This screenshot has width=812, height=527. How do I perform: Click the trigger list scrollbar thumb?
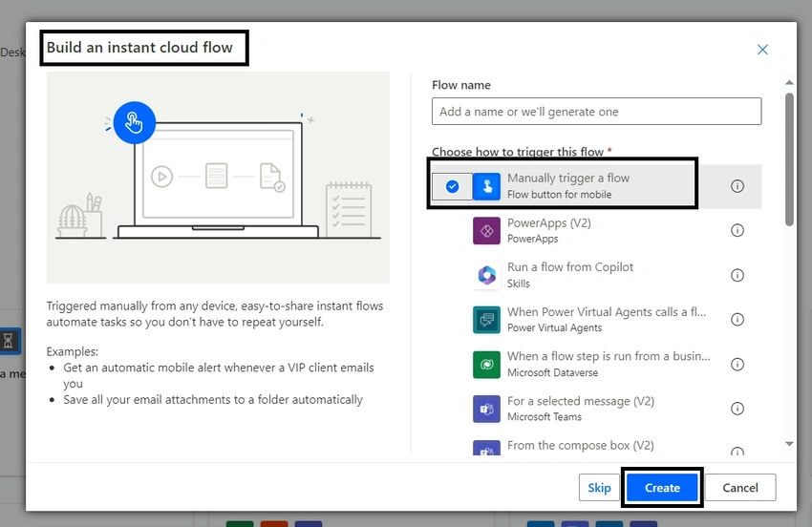click(x=789, y=159)
